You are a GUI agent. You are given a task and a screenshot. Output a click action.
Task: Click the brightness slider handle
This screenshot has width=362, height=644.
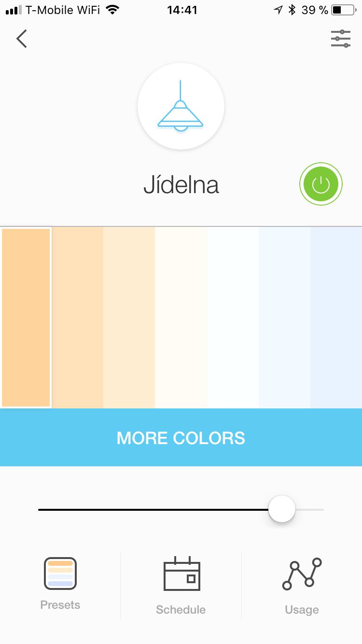coord(282,509)
